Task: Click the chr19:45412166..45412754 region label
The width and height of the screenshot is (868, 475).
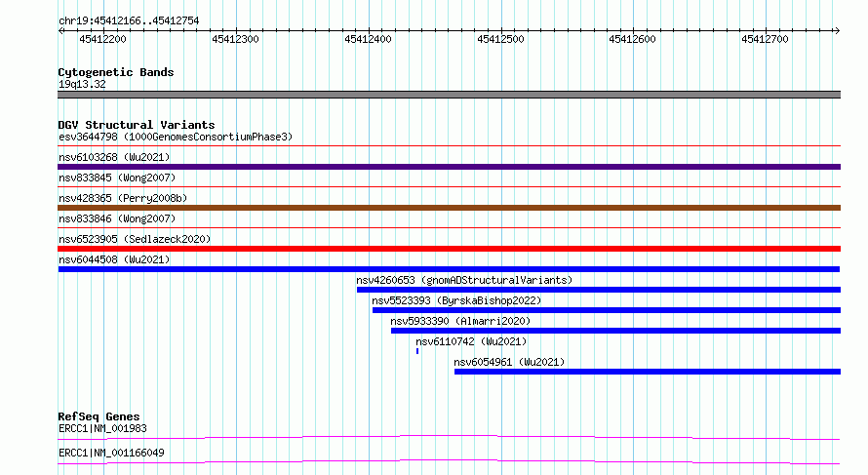Action: coord(129,20)
